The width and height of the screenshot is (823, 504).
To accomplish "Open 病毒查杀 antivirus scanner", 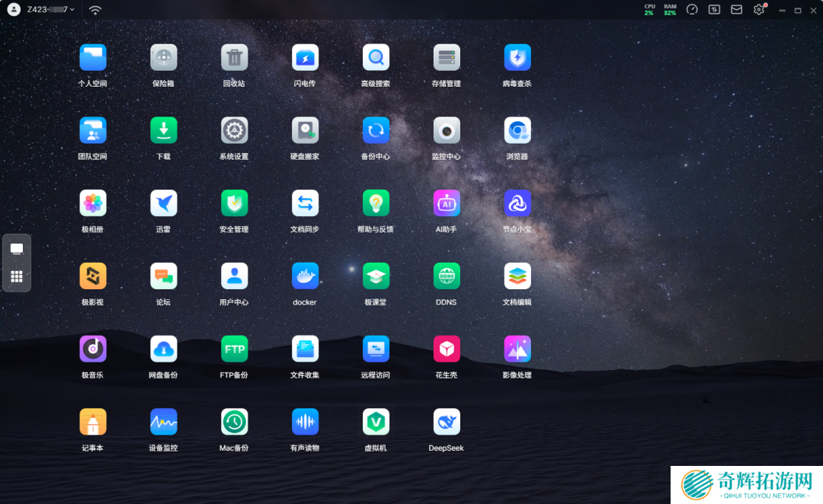I will click(x=517, y=58).
